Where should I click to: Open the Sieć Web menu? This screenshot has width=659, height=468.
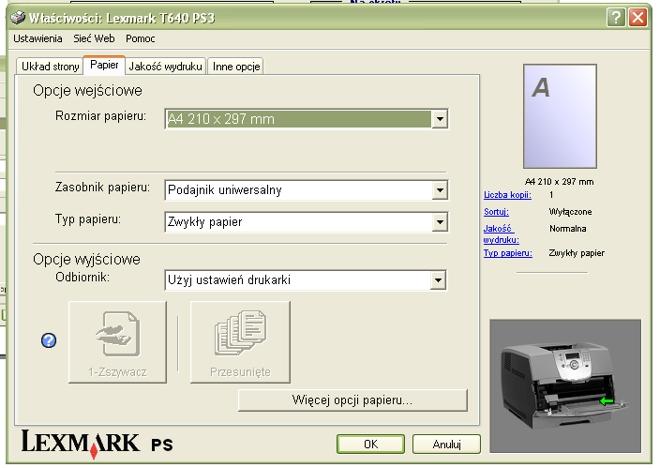tap(94, 39)
